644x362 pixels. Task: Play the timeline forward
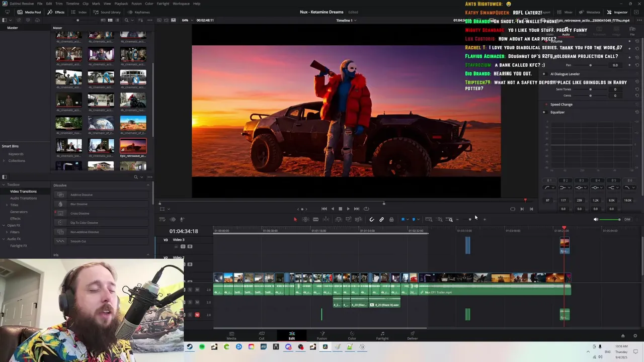tap(348, 209)
